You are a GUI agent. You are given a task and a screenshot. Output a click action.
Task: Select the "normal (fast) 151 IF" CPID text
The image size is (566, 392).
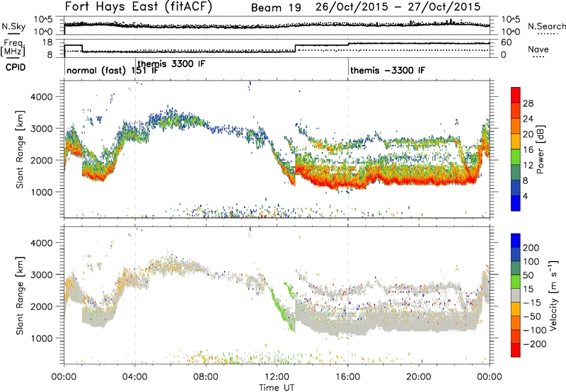pos(112,70)
